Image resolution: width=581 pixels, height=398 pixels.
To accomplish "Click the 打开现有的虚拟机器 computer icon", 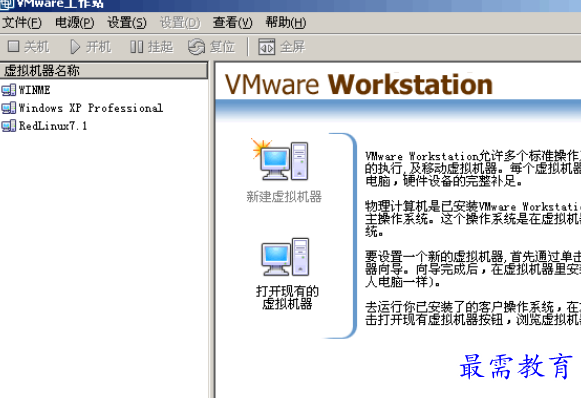I will point(285,257).
